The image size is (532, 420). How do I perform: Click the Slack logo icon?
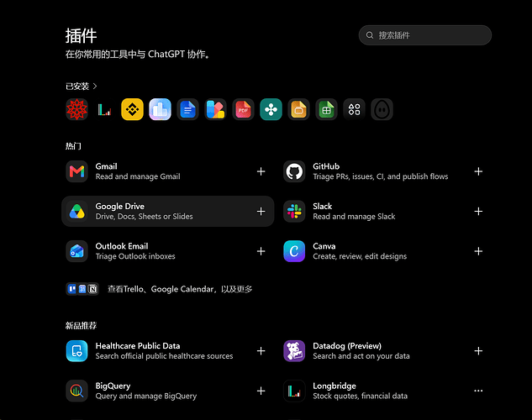point(294,212)
